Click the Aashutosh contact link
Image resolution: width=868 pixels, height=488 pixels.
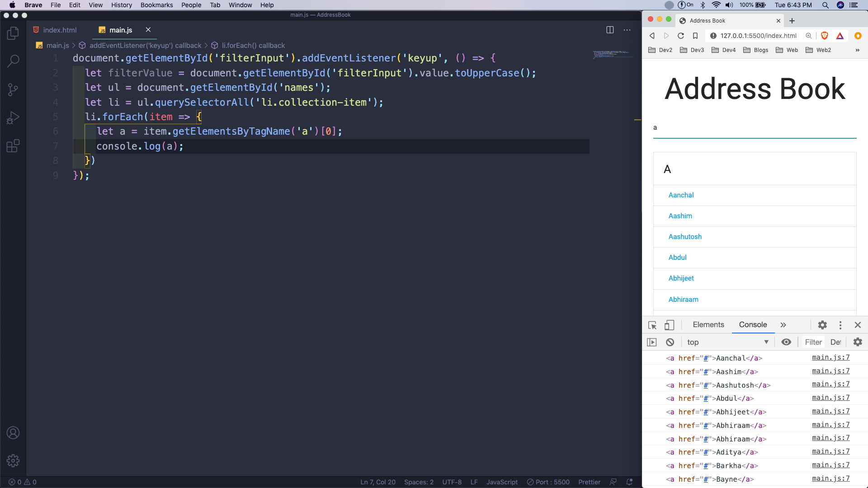click(x=685, y=237)
